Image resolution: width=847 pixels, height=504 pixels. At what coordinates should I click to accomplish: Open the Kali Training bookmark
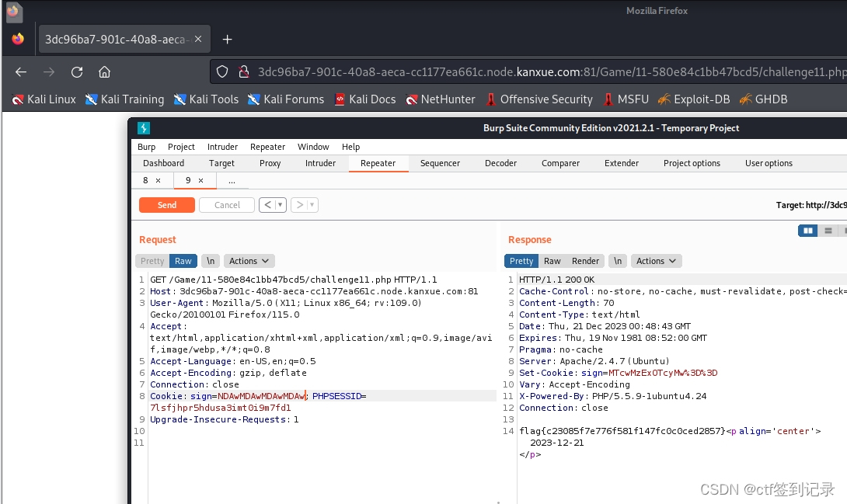tap(125, 99)
